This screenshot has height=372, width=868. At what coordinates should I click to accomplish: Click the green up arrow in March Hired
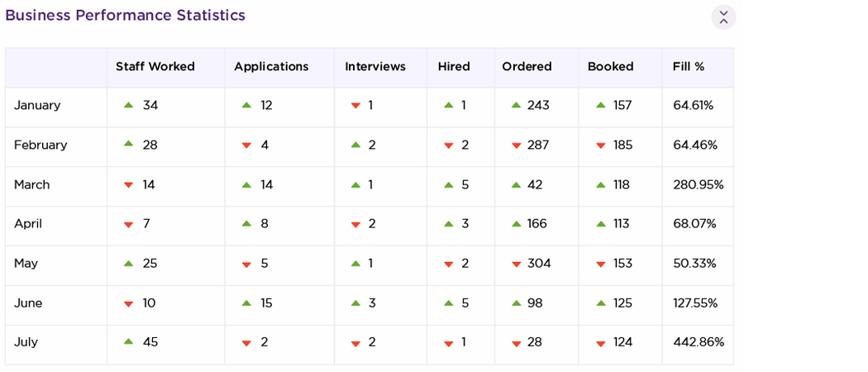[x=449, y=184]
